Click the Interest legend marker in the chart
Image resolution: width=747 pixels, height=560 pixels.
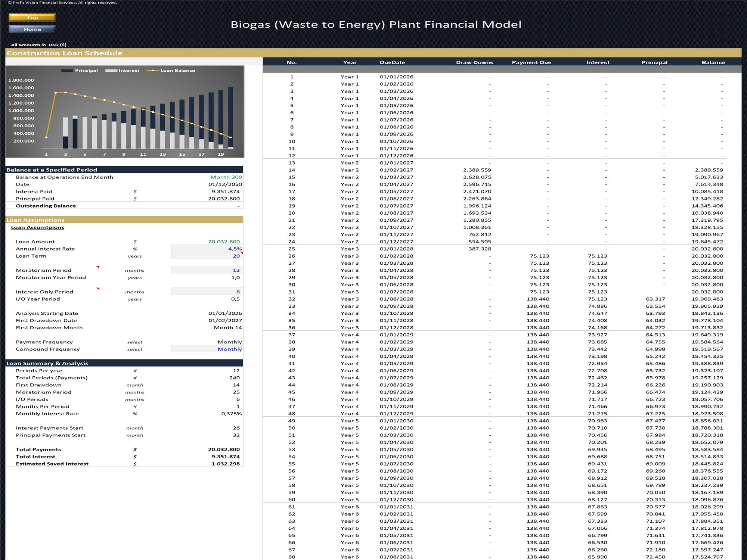coord(112,70)
